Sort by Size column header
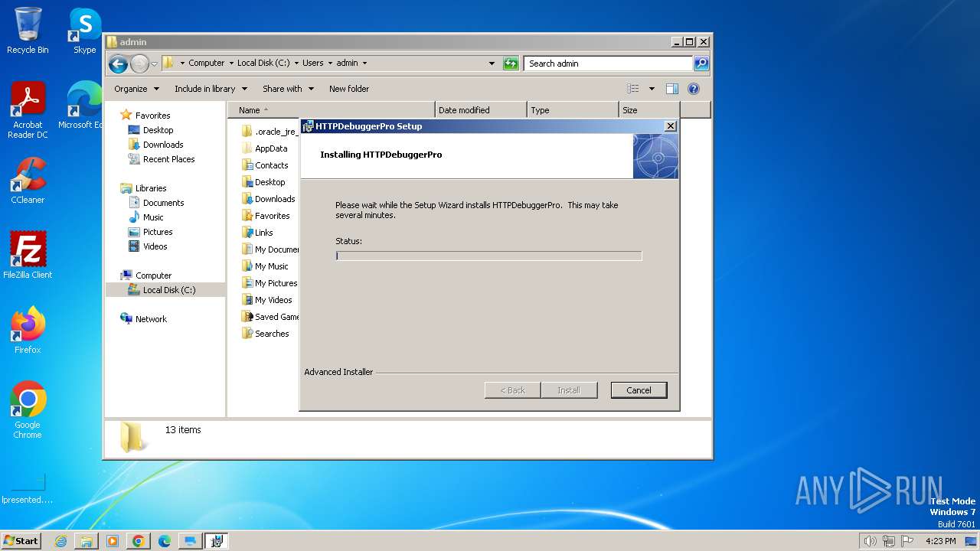This screenshot has width=980, height=551. click(x=648, y=110)
